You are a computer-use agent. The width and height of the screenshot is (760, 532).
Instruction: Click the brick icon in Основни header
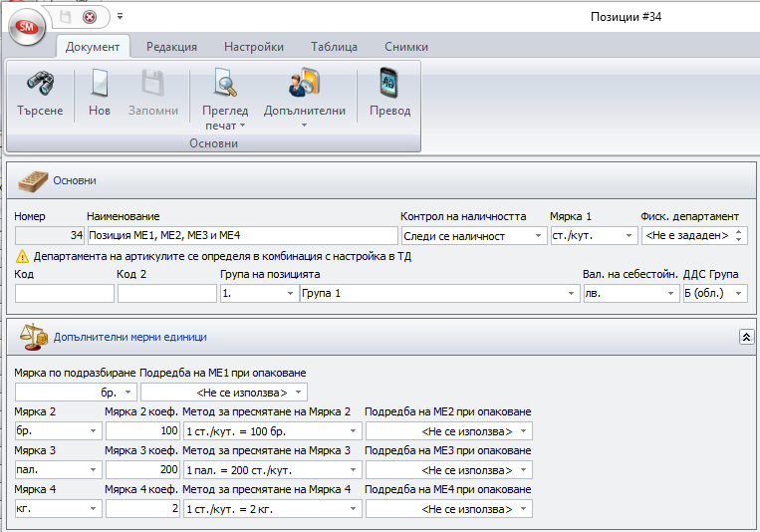(33, 181)
